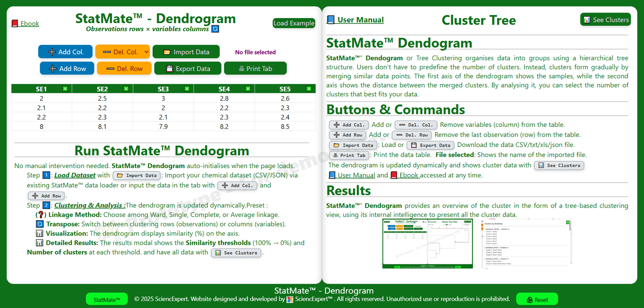Click Import Data in Buttons & Commands section
The height and width of the screenshot is (308, 644).
coord(353,145)
